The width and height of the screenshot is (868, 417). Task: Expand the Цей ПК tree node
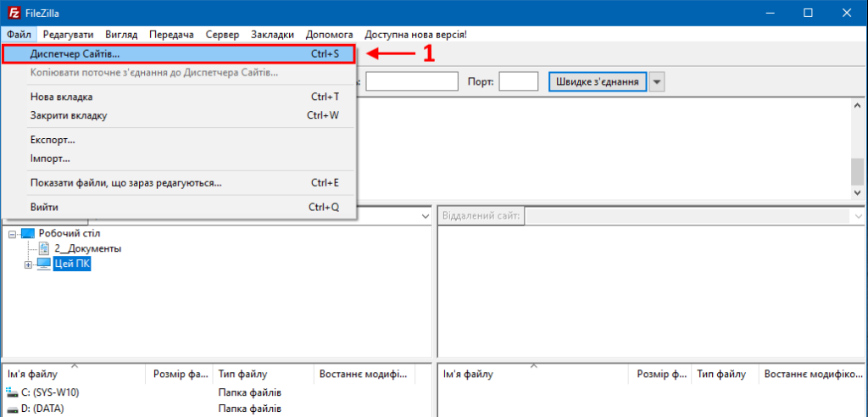tap(28, 264)
